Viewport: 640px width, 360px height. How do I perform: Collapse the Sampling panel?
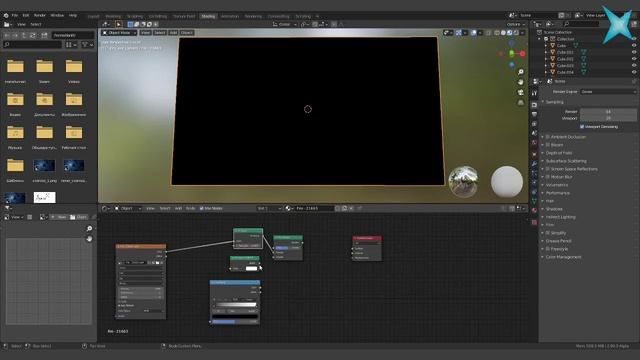coord(554,102)
